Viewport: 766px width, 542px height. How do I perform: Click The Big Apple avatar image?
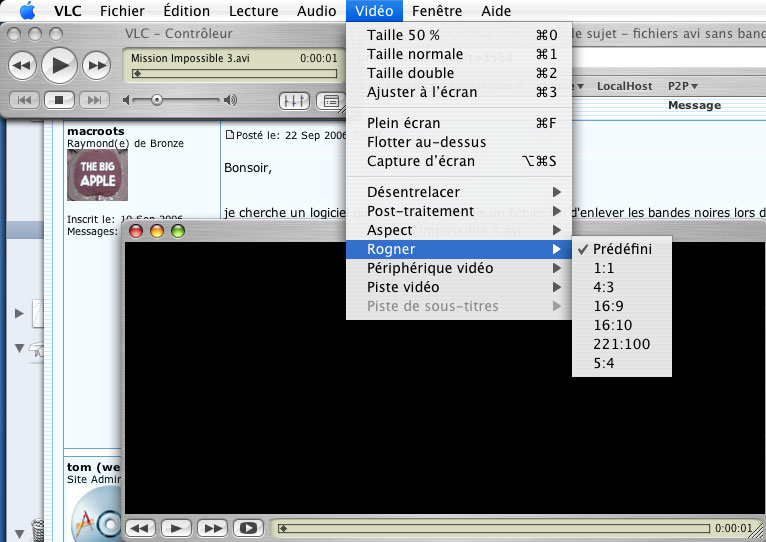tap(97, 175)
